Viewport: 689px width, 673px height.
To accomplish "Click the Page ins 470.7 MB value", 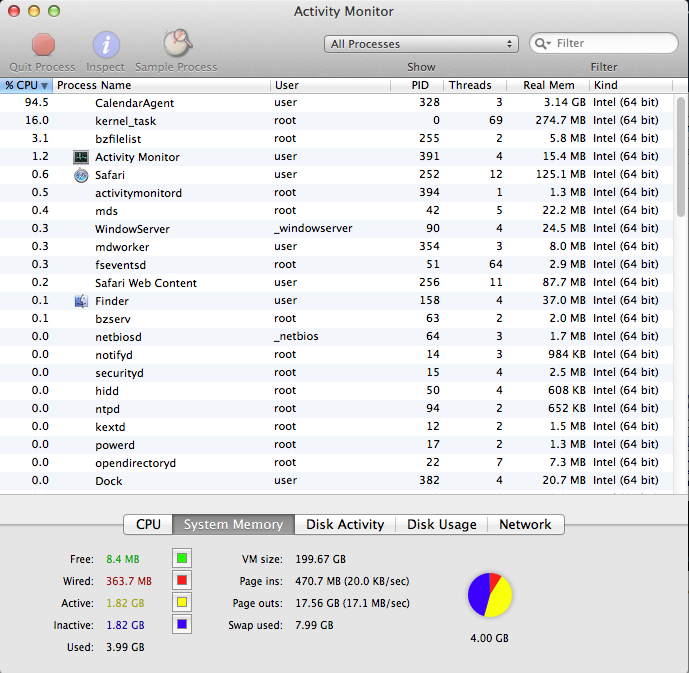I will [x=352, y=581].
